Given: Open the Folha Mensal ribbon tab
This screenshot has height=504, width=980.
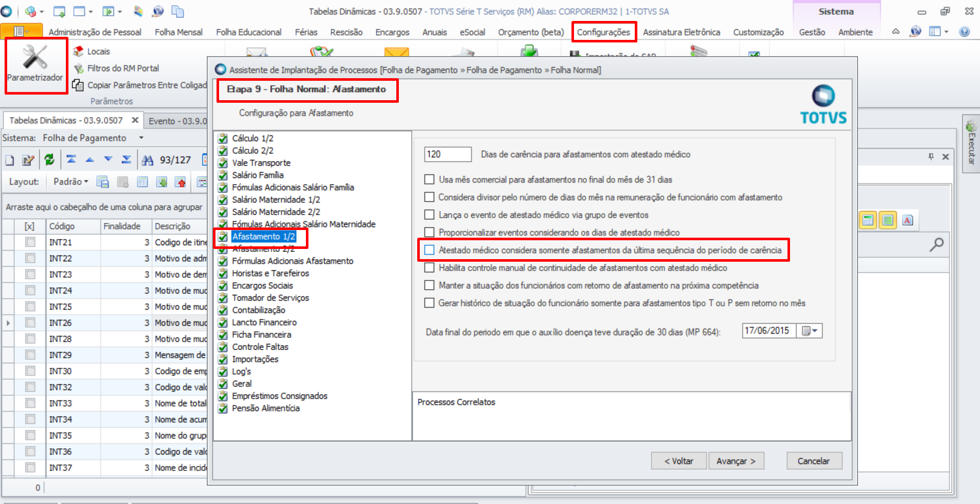Looking at the screenshot, I should (x=179, y=32).
